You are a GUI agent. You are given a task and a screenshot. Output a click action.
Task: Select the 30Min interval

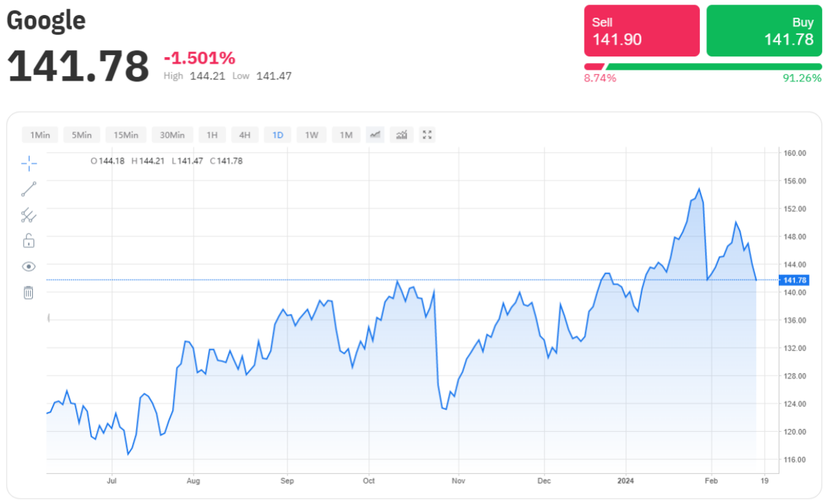pos(173,135)
